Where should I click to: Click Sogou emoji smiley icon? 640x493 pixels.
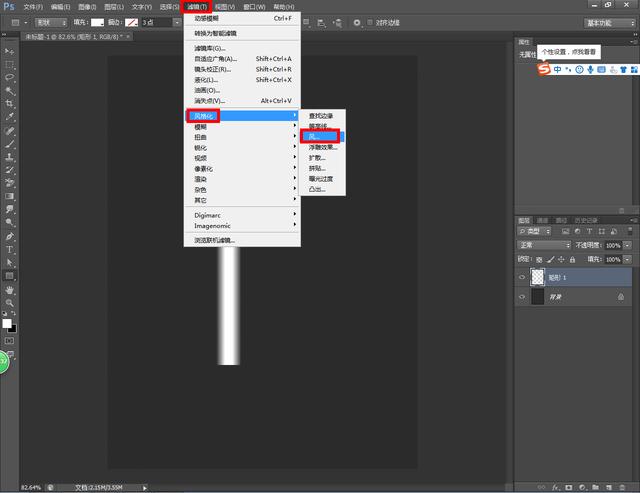579,70
